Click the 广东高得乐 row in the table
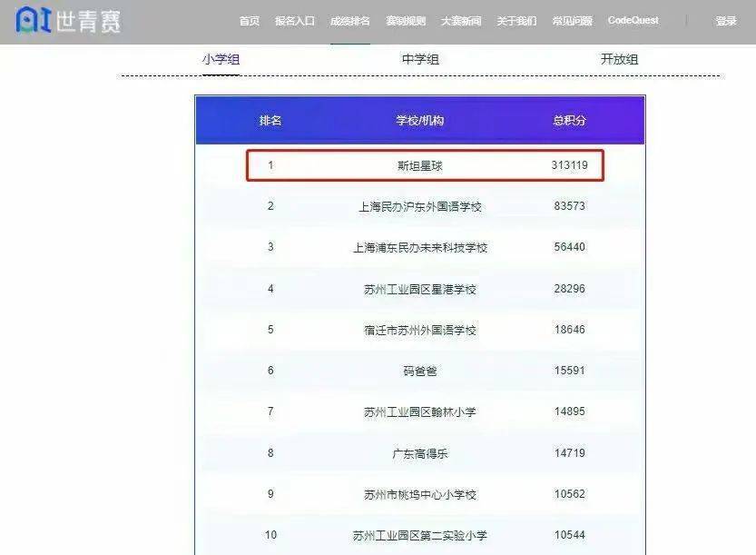The height and width of the screenshot is (555, 756). tap(420, 453)
